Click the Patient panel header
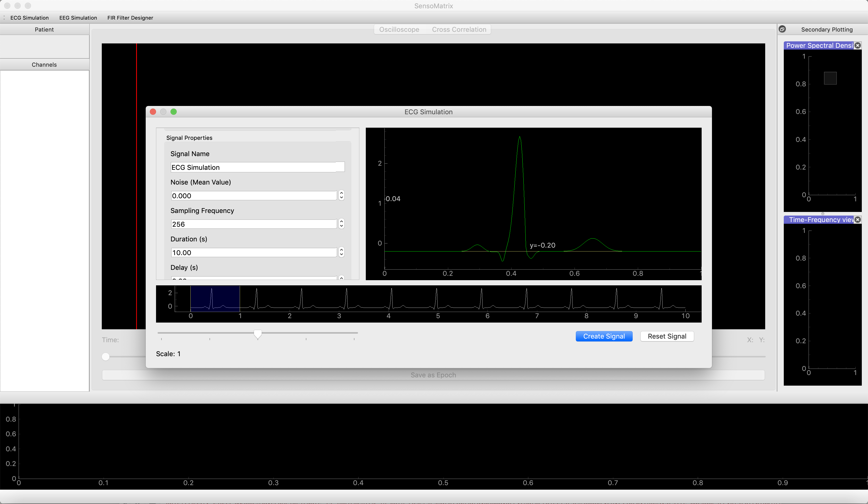Screen dimensions: 868x504 click(x=44, y=30)
